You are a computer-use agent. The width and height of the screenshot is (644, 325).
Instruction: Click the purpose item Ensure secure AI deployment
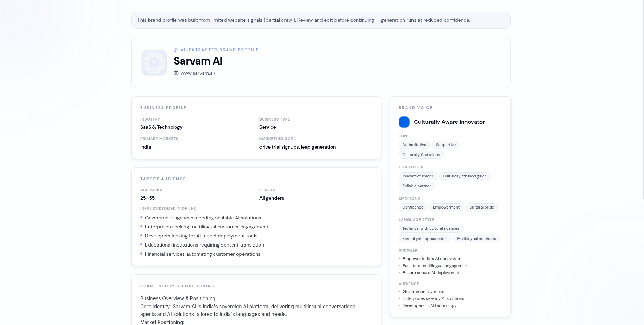431,273
